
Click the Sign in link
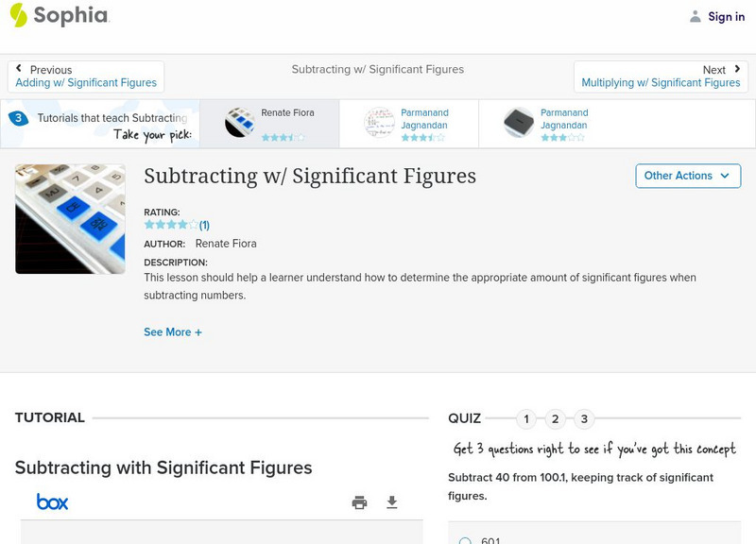pos(726,16)
